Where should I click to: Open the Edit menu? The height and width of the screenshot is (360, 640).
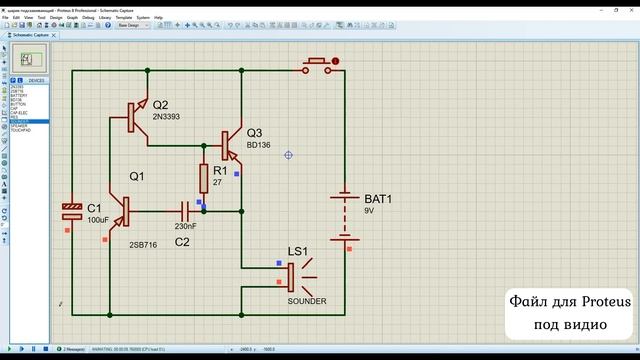tap(16, 18)
